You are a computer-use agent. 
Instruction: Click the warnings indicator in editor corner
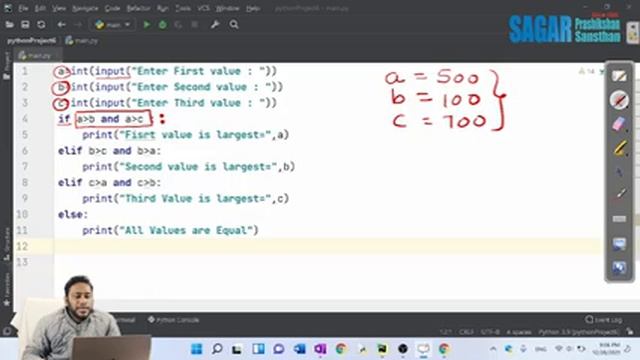click(x=587, y=71)
